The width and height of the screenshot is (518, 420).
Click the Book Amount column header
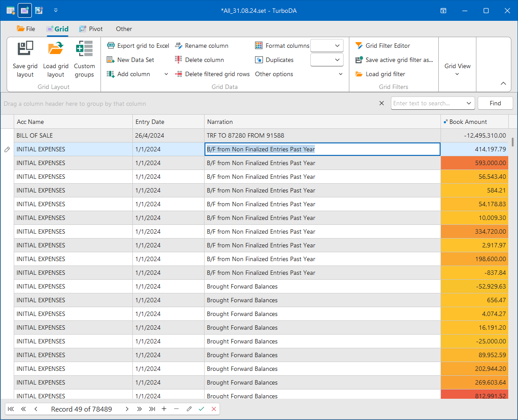[x=475, y=122]
